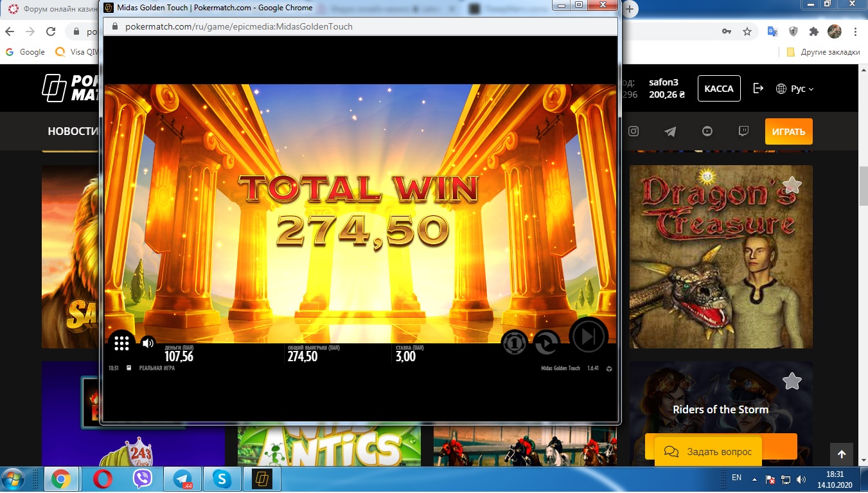Open the bet chip selector in the game
This screenshot has height=493, width=868.
pyautogui.click(x=515, y=343)
